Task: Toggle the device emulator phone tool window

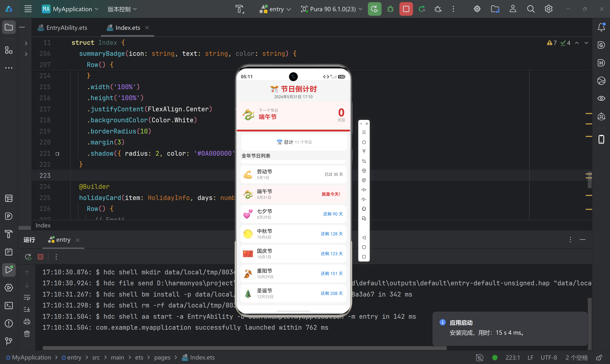Action: tap(601, 139)
